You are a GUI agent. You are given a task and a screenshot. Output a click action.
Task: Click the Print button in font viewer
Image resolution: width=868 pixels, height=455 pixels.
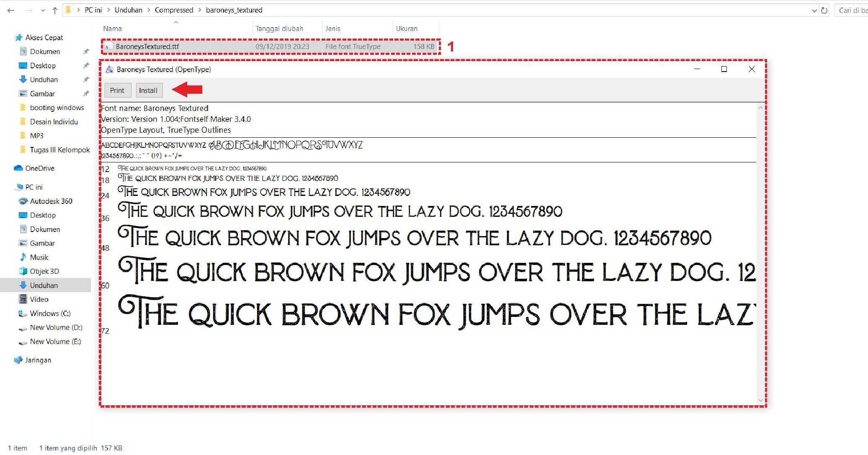(117, 90)
